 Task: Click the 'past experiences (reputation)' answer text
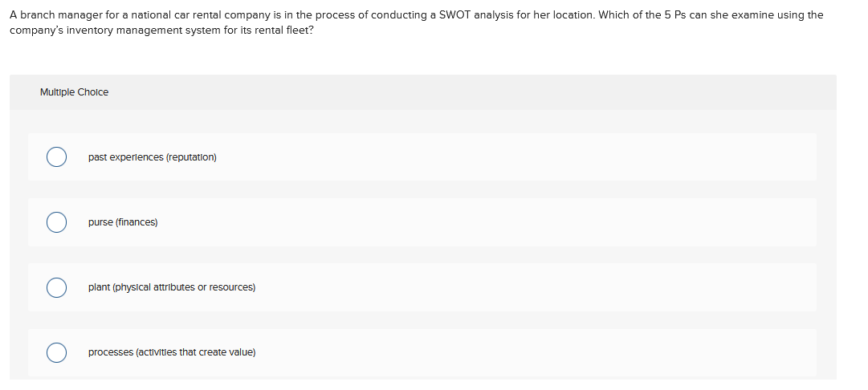pos(153,157)
